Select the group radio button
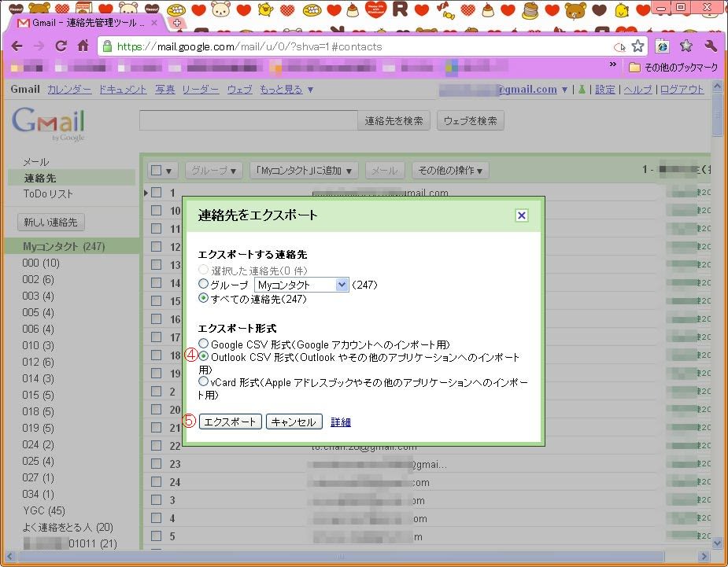 (204, 285)
